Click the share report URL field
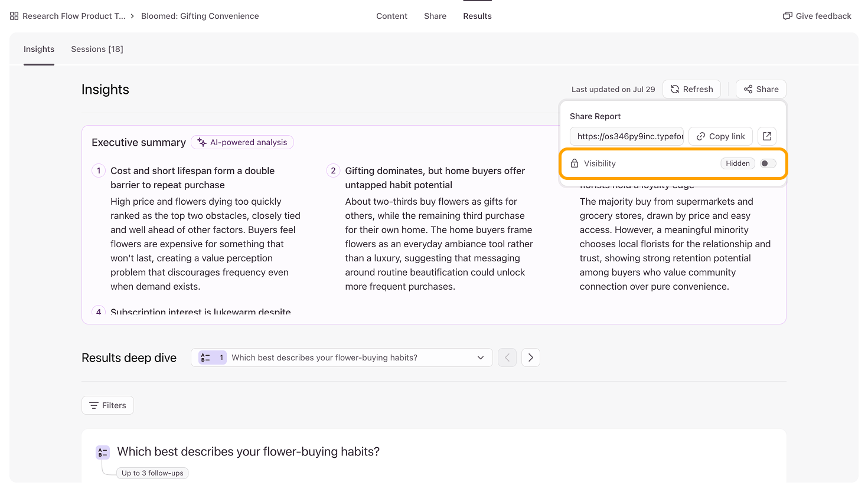Screen dimensions: 868x492 tap(626, 136)
